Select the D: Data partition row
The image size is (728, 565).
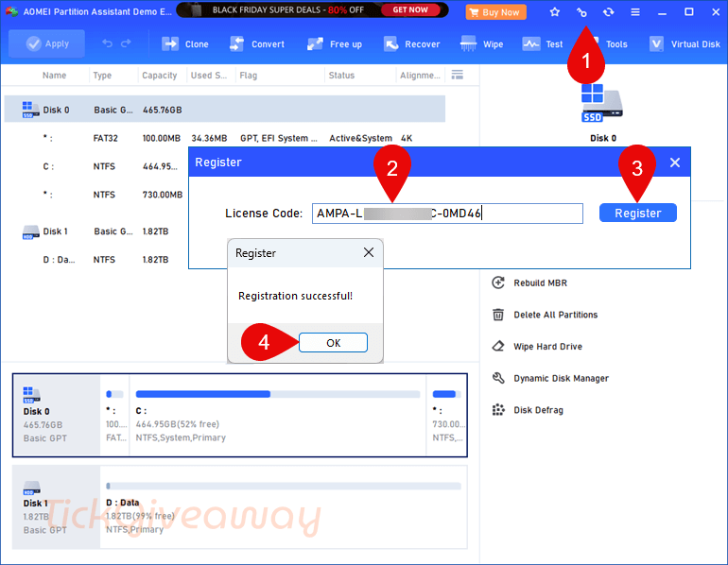96,259
